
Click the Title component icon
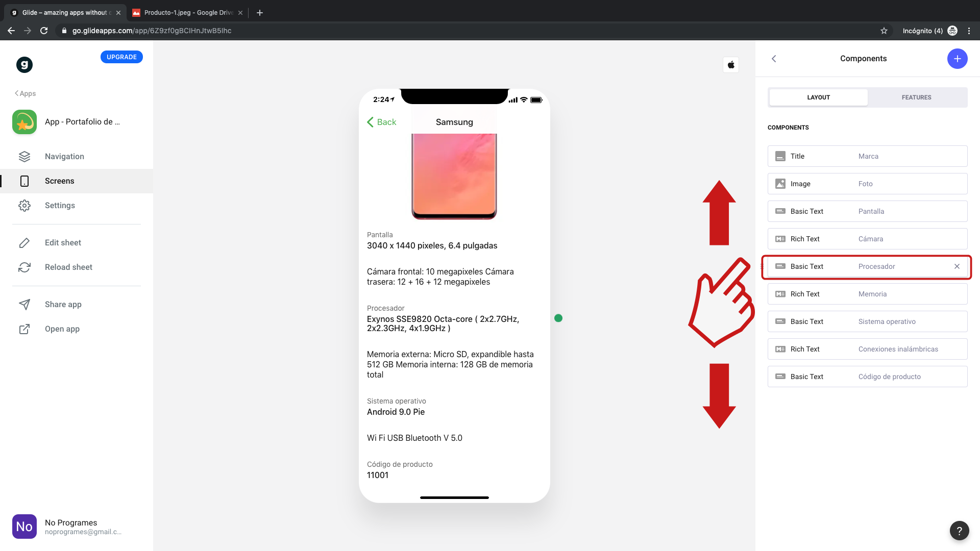tap(780, 156)
